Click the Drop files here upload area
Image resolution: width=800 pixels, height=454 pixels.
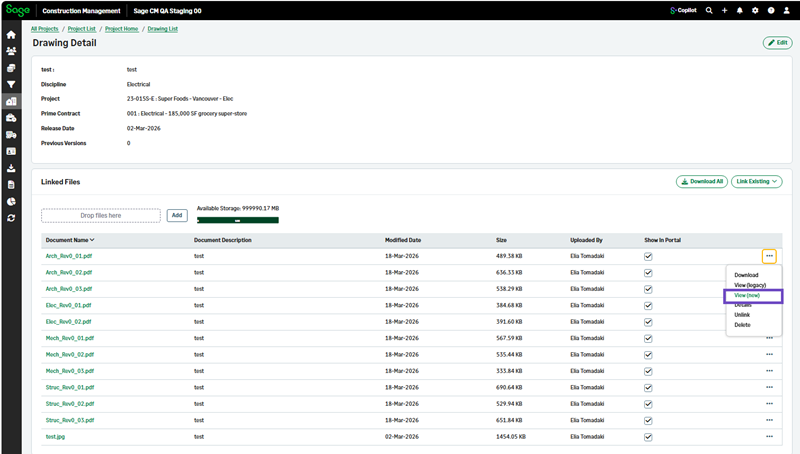[x=101, y=215]
